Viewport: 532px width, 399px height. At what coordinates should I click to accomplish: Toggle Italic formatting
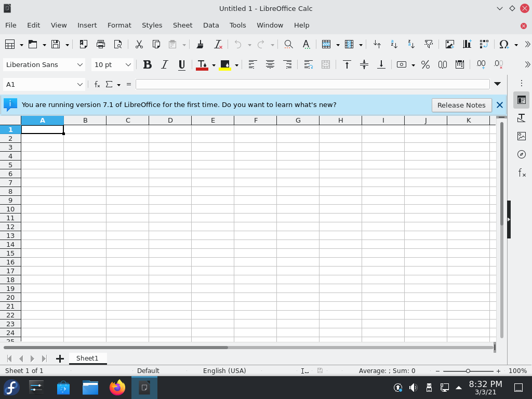point(165,64)
